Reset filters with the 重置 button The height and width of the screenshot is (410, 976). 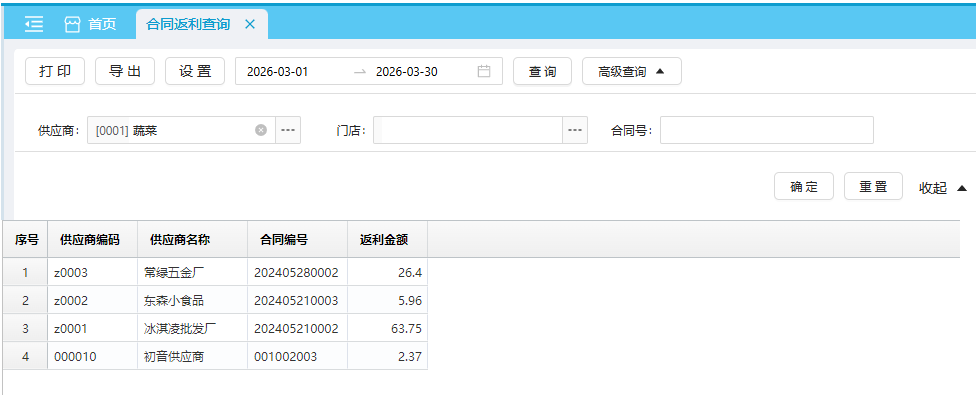(873, 187)
